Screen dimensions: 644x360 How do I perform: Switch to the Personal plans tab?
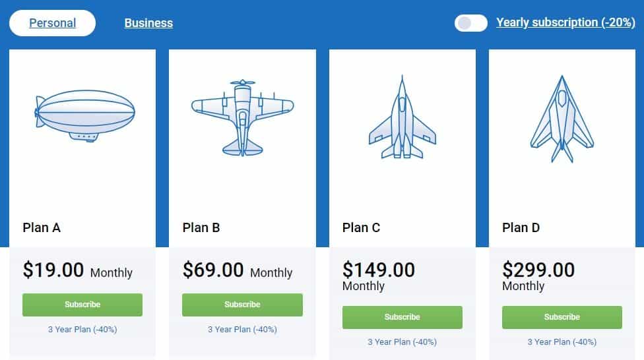pyautogui.click(x=53, y=23)
